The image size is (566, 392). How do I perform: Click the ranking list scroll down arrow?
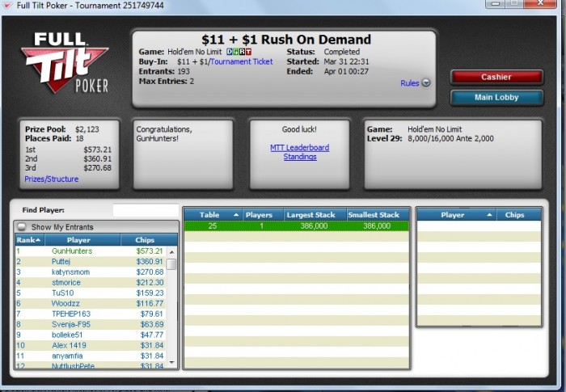(171, 362)
